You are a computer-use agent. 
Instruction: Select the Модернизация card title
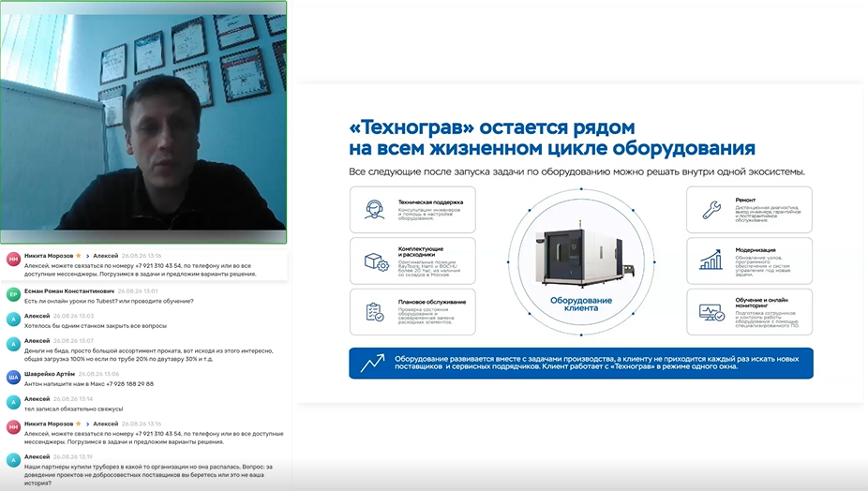point(756,249)
